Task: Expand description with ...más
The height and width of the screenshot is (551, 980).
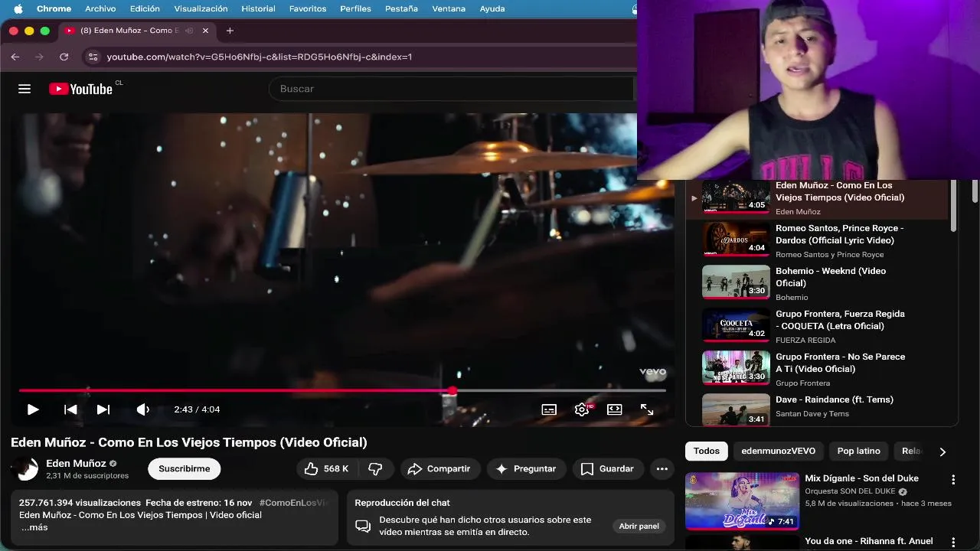Action: (x=34, y=527)
